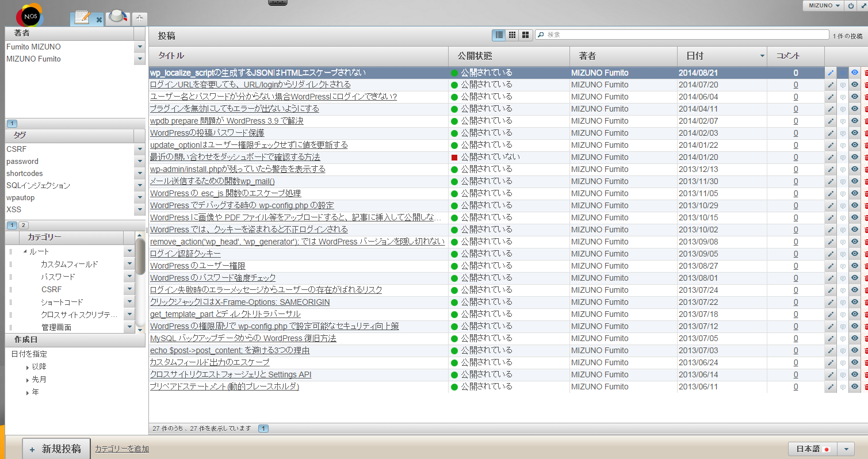Viewport: 868px width, 459px height.
Task: Toggle eye icon for 2014/01/22 update_option post
Action: pos(855,146)
